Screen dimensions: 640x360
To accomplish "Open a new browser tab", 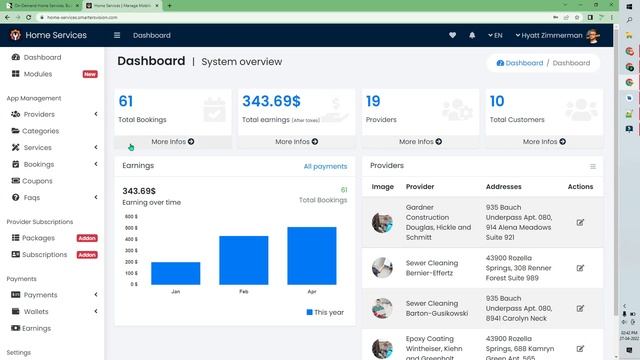I will [169, 6].
